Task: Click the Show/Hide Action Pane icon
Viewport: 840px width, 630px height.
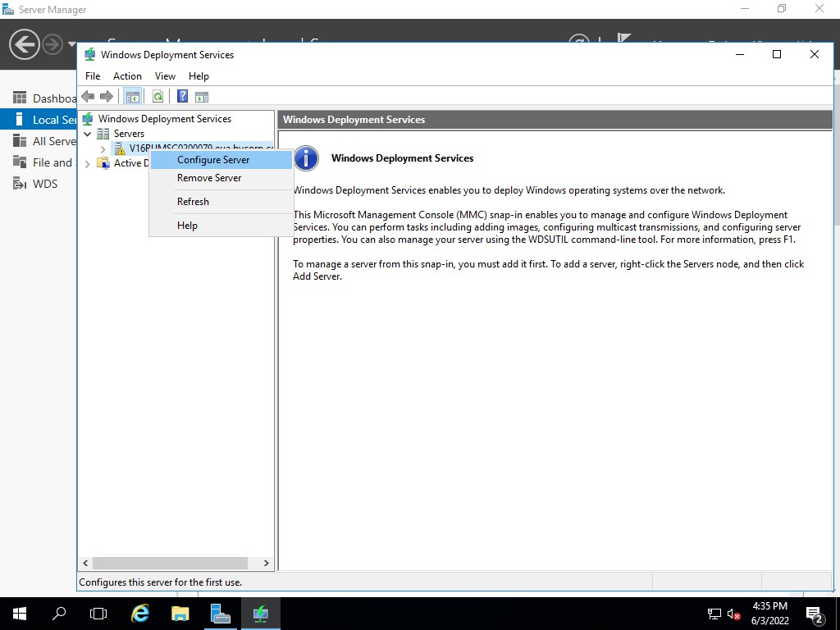Action: point(202,97)
